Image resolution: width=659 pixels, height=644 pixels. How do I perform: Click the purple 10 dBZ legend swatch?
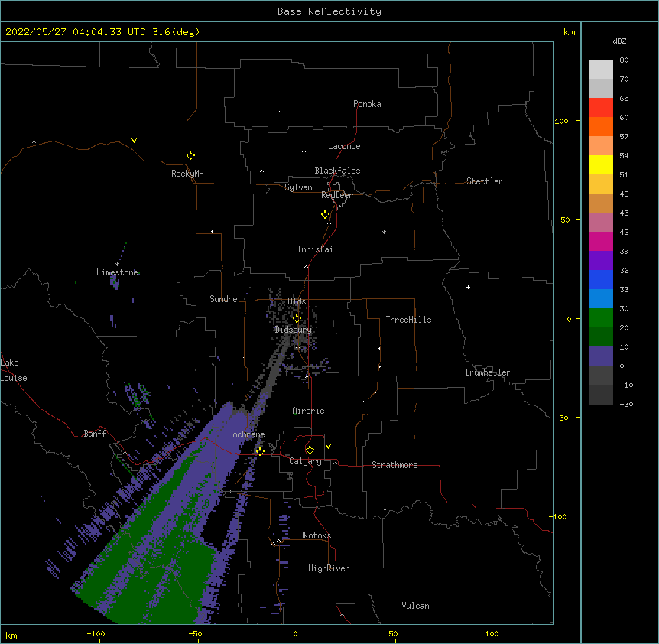pyautogui.click(x=601, y=356)
